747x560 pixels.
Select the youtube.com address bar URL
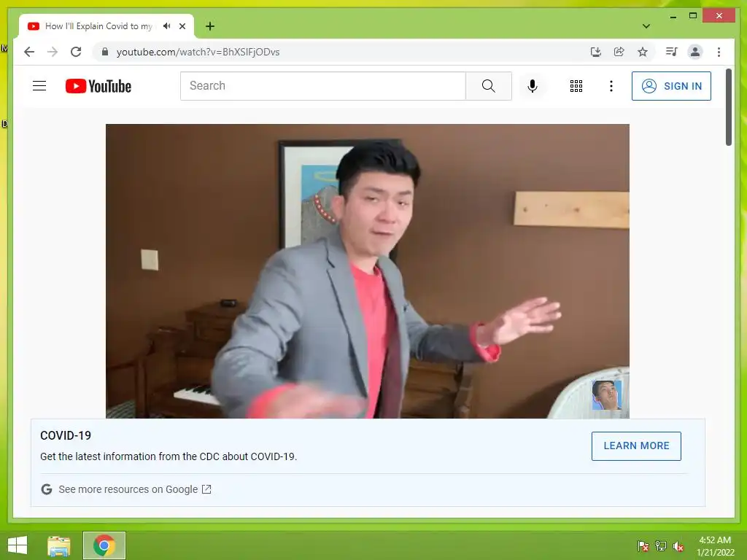point(198,52)
